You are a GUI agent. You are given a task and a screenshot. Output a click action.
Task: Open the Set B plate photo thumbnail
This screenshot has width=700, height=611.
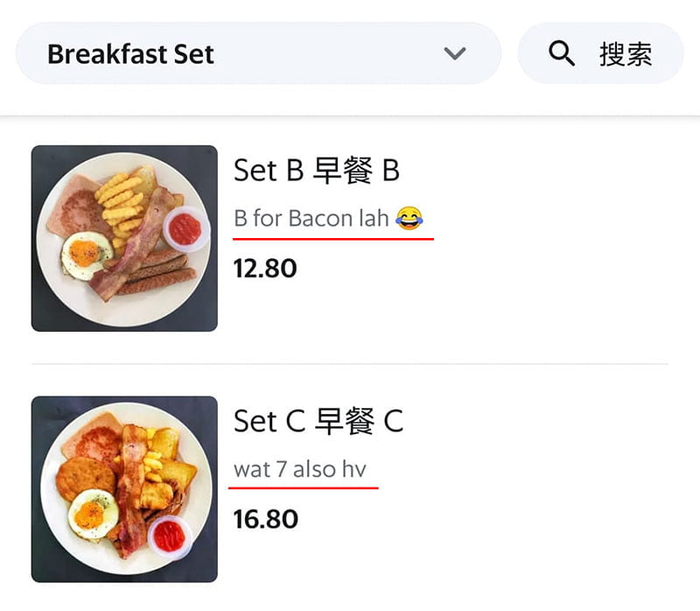pos(124,238)
